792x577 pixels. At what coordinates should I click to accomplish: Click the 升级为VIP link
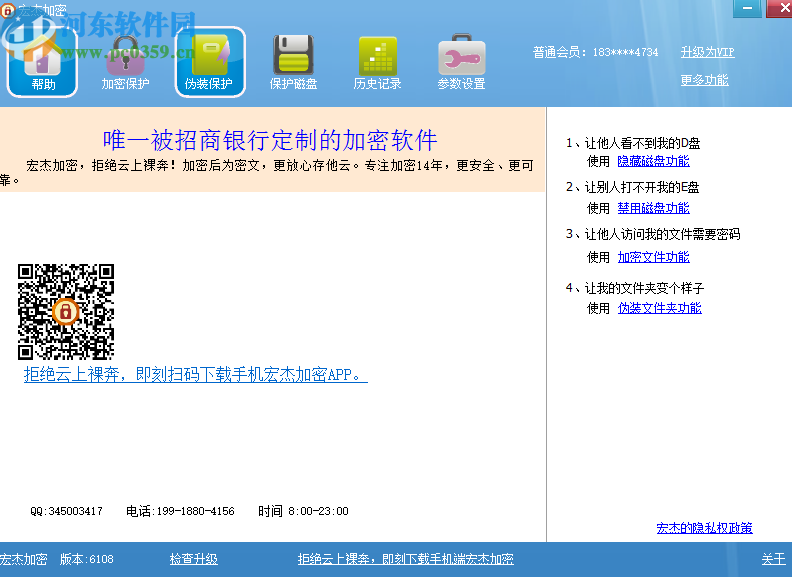707,52
